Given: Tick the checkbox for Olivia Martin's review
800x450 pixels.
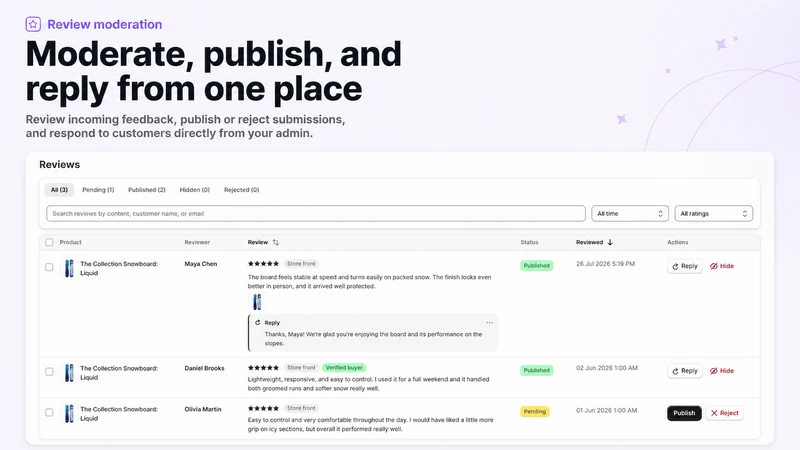Looking at the screenshot, I should point(49,412).
